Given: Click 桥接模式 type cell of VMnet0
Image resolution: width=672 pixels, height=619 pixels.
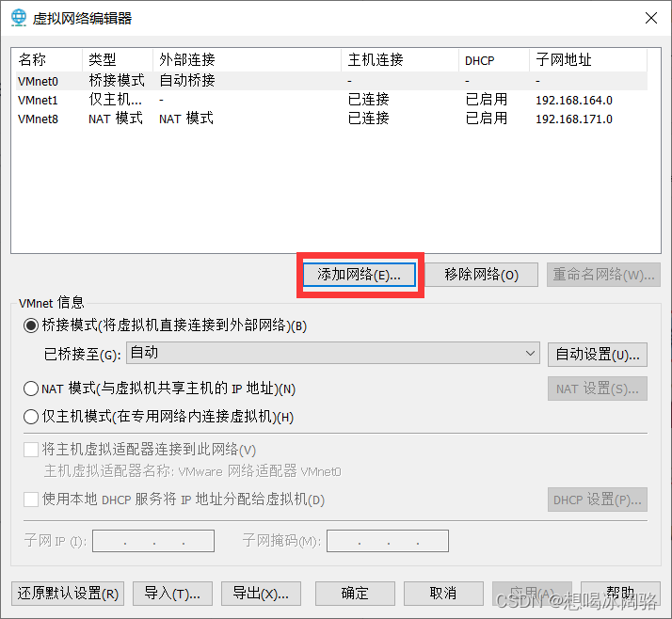Looking at the screenshot, I should click(117, 81).
